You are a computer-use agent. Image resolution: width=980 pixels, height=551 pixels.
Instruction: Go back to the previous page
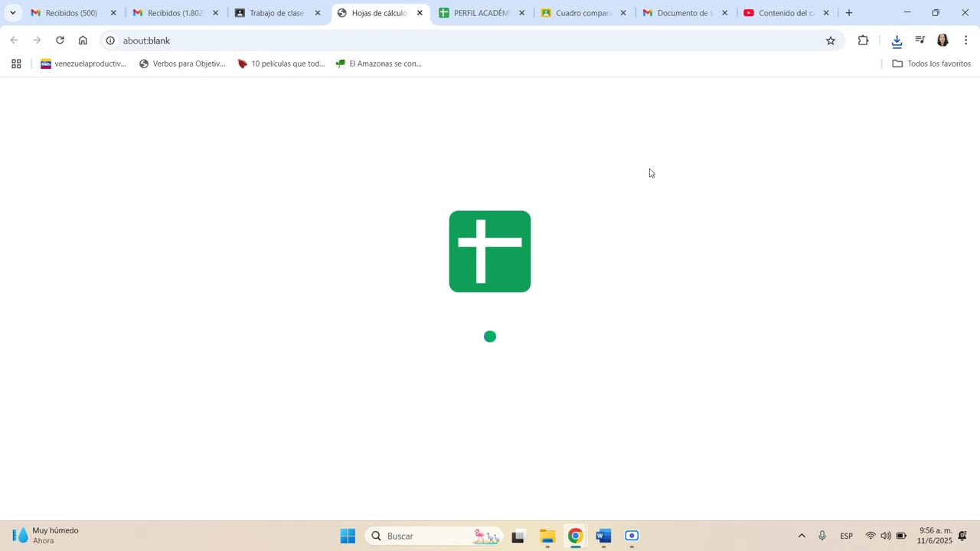coord(14,41)
